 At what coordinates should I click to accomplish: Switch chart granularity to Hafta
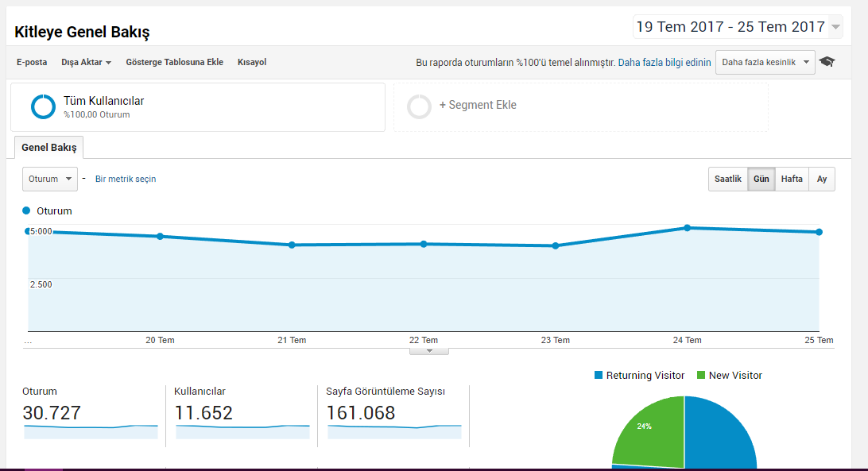coord(792,179)
